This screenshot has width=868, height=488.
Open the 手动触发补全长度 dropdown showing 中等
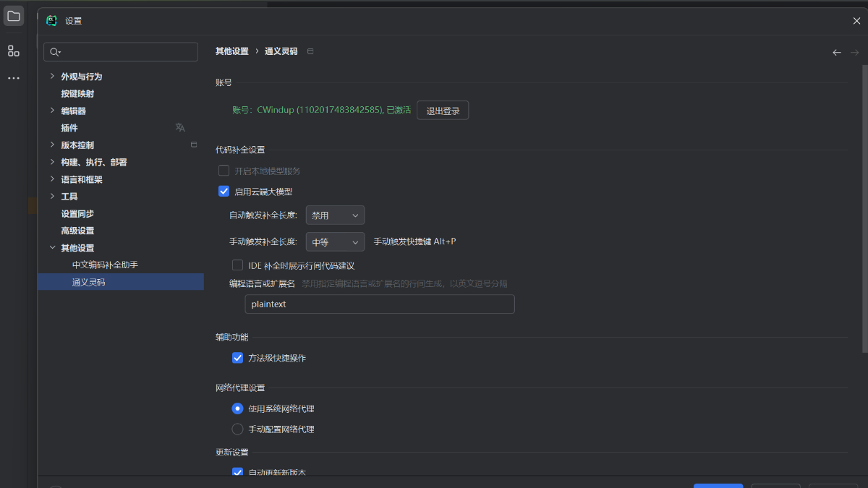335,241
